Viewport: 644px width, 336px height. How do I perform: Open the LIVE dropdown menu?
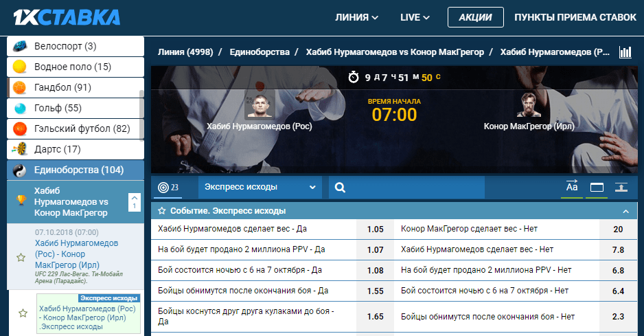pyautogui.click(x=415, y=17)
